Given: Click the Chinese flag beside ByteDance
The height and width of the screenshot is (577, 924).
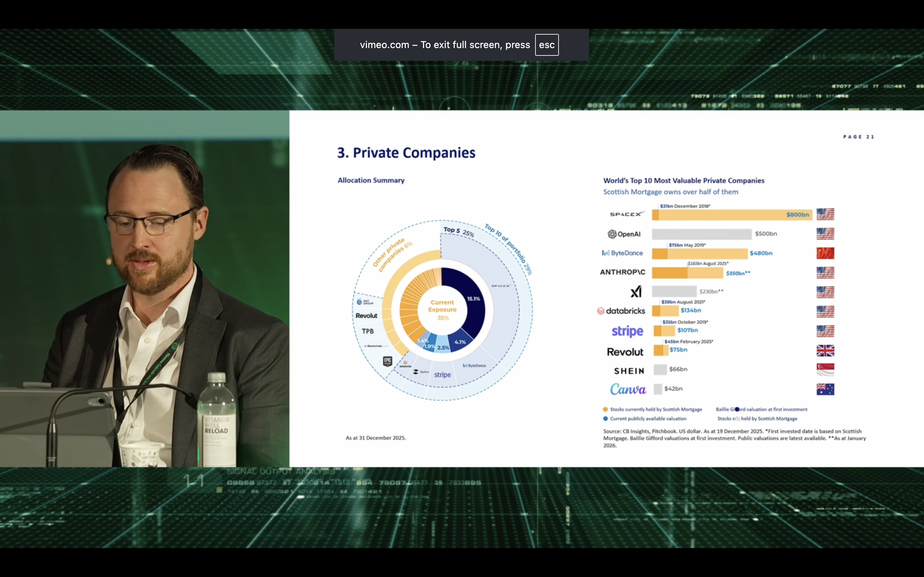Looking at the screenshot, I should pyautogui.click(x=825, y=253).
